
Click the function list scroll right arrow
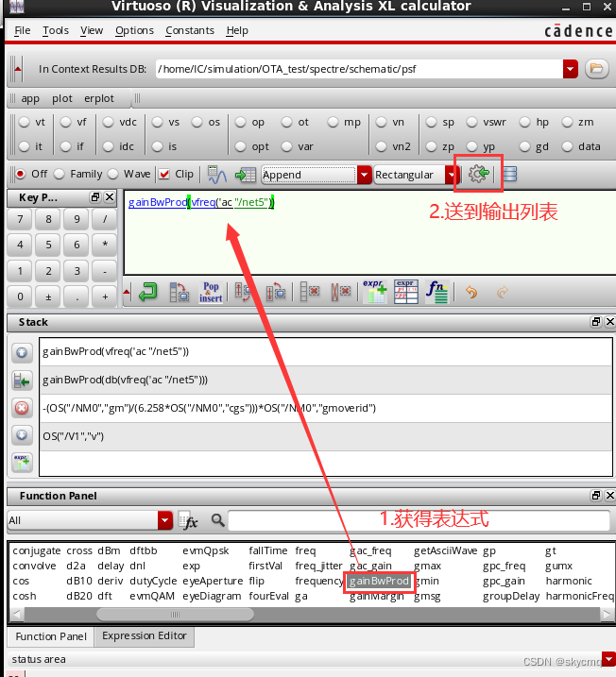click(607, 614)
